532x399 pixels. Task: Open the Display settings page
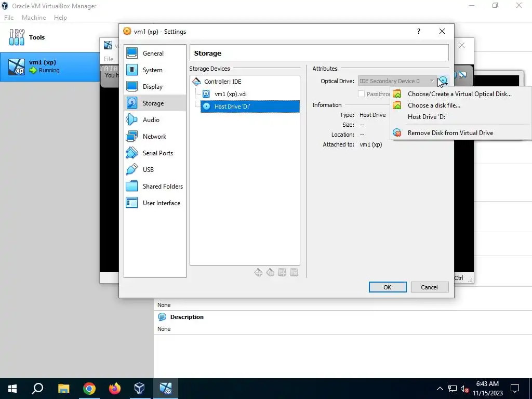click(x=155, y=87)
